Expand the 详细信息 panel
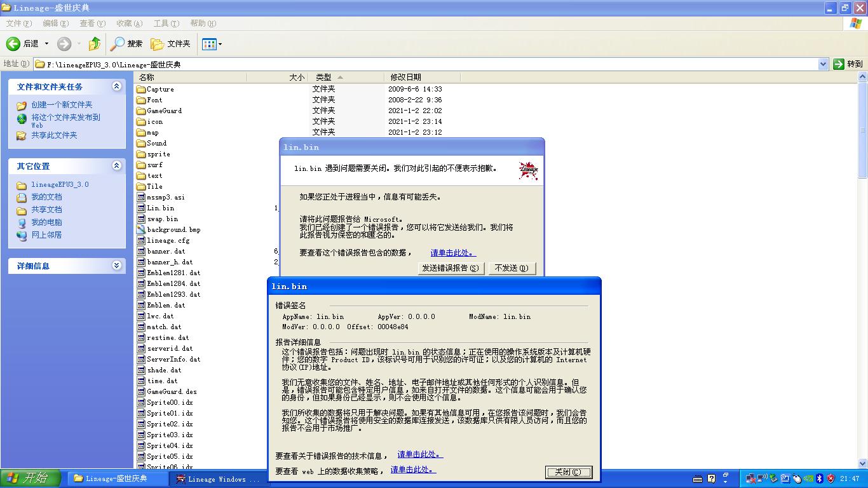Image resolution: width=868 pixels, height=488 pixels. [116, 266]
